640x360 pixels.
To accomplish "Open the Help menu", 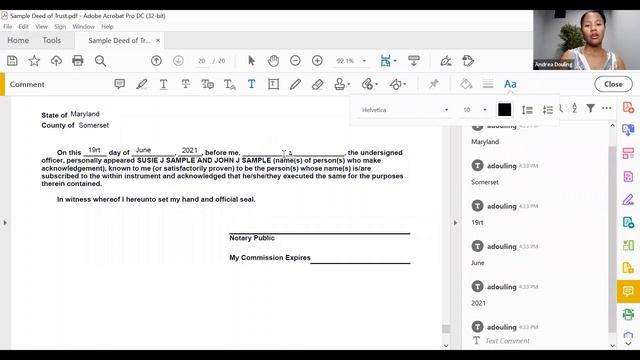I will [x=107, y=27].
